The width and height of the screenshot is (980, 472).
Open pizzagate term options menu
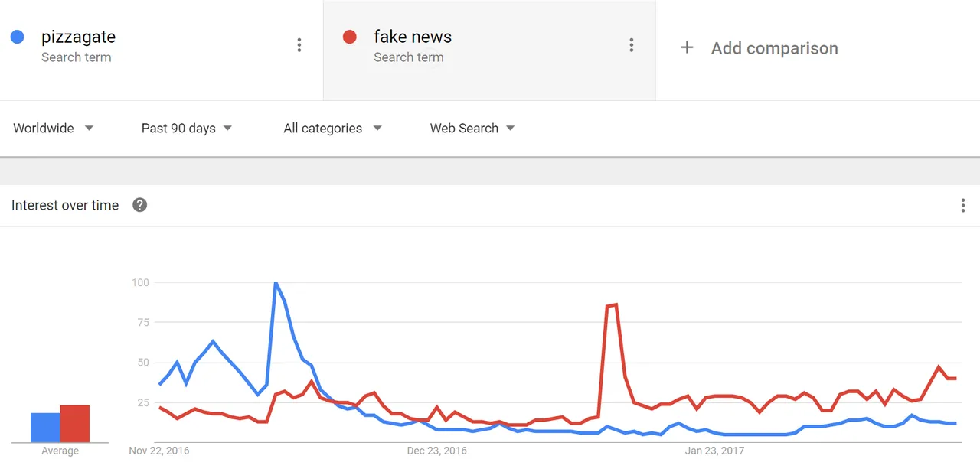(x=299, y=45)
